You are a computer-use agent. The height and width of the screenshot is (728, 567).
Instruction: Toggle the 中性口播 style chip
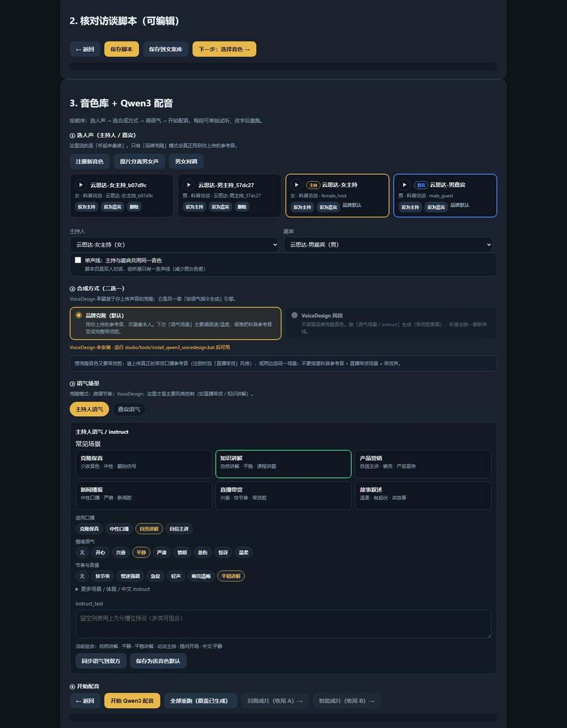point(119,529)
